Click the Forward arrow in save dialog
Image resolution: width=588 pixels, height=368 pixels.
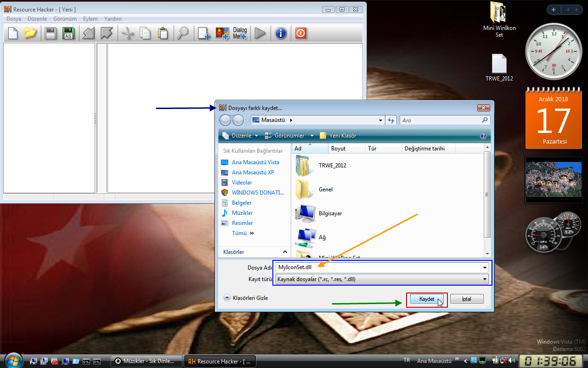coord(238,120)
